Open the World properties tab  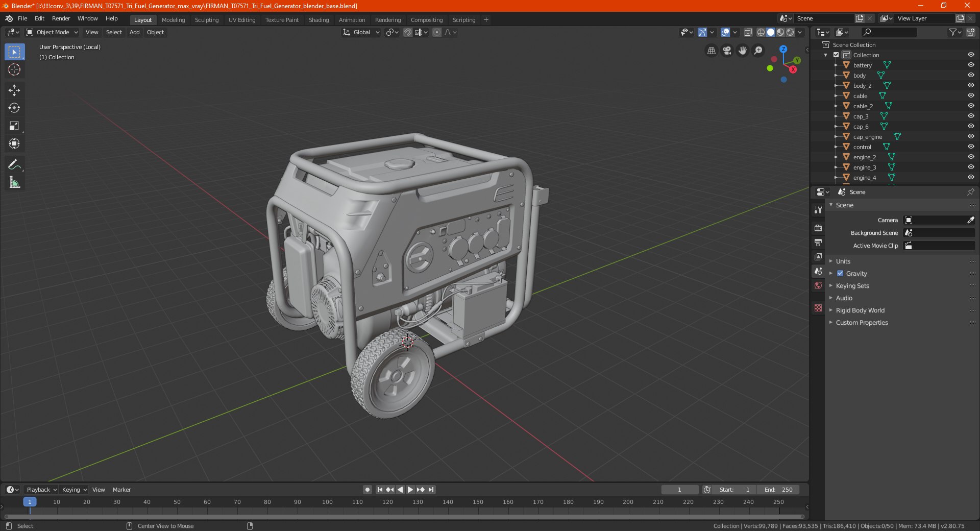pos(818,285)
